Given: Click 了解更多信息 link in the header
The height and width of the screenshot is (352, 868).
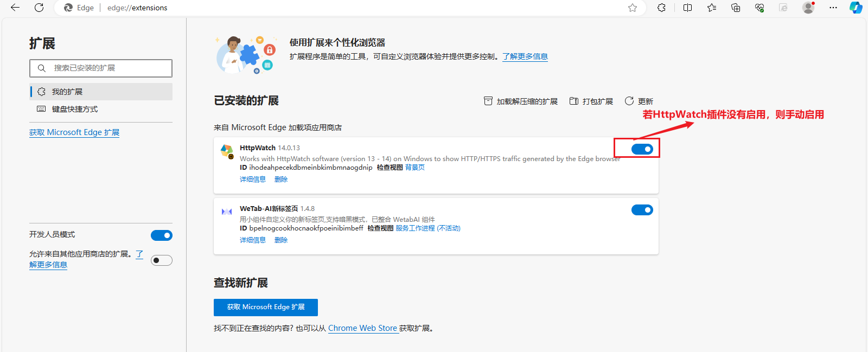Looking at the screenshot, I should coord(525,56).
